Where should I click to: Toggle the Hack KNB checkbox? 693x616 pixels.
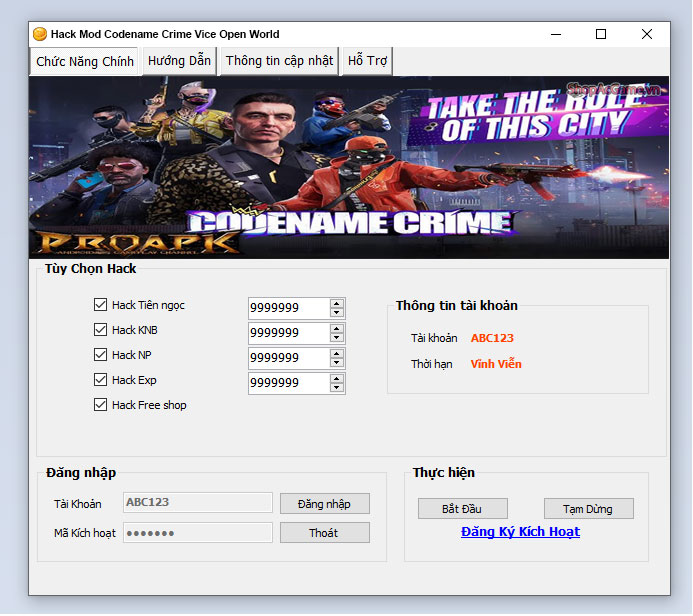click(100, 330)
